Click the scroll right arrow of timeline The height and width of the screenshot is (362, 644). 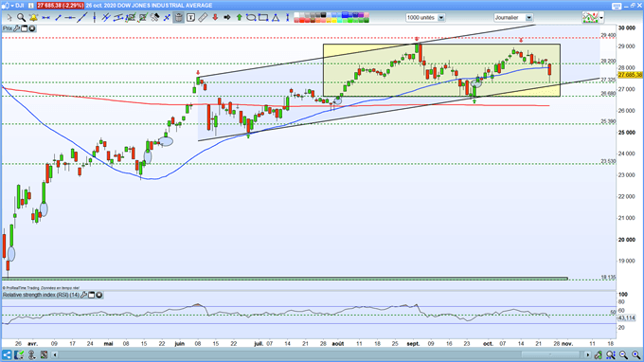pyautogui.click(x=588, y=355)
